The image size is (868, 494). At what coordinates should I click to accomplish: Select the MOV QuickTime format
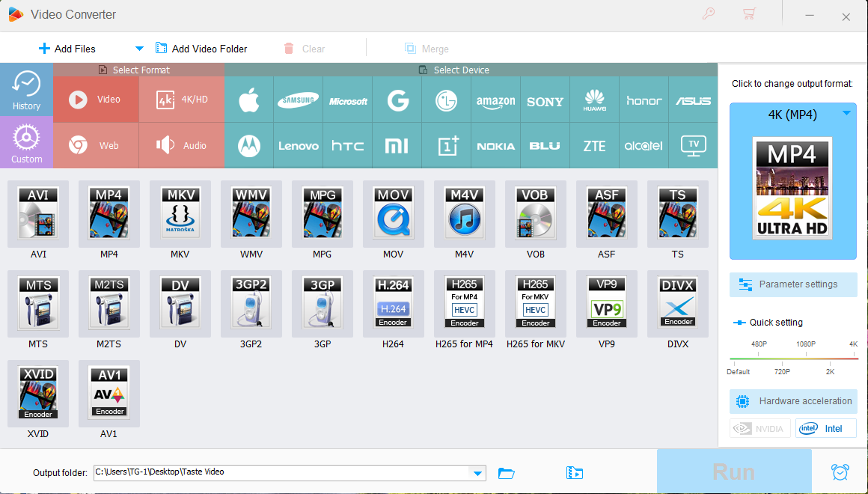pos(393,214)
